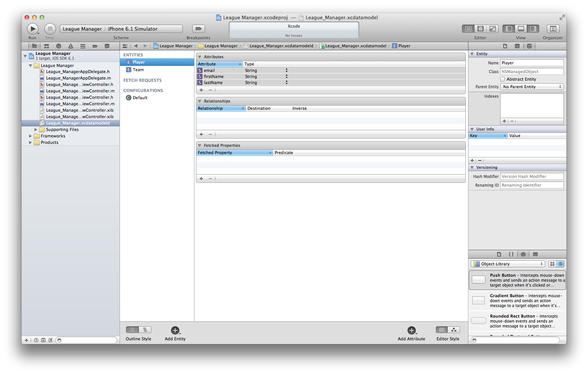Click Add Attribute at the bottom
Screen dimensions: 588x374
coord(411,333)
